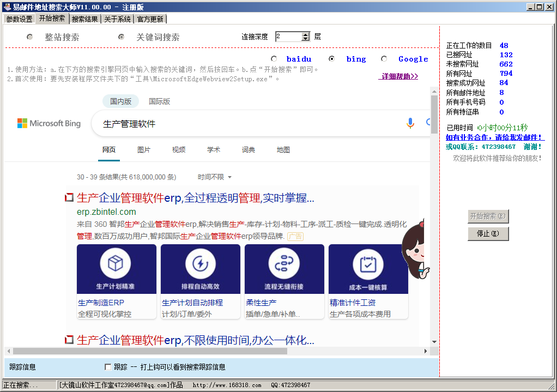Switch to the 搜索结果 tab
The height and width of the screenshot is (392, 557).
tap(85, 19)
